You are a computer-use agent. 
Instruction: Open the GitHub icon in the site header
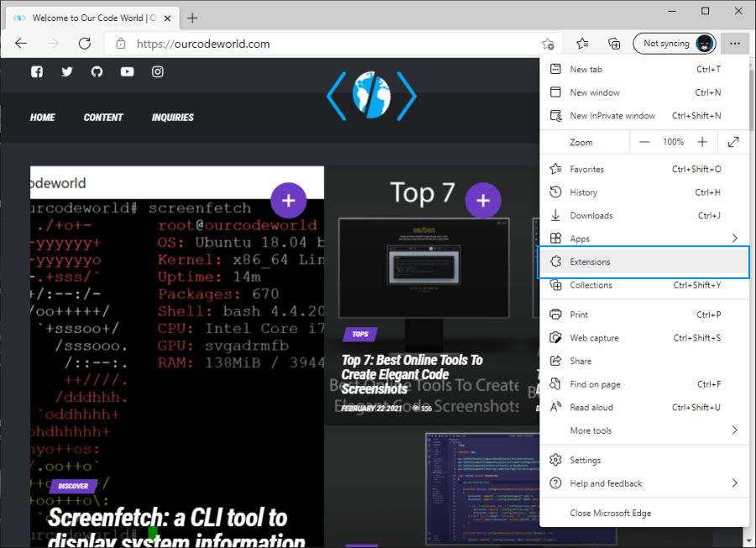tap(97, 71)
